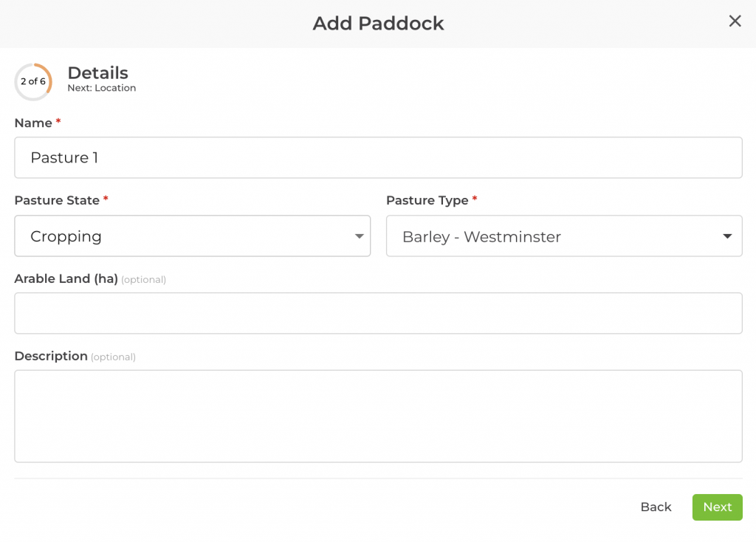Viewport: 756px width, 542px height.
Task: Click the Add Paddock dialog title
Action: pyautogui.click(x=378, y=23)
